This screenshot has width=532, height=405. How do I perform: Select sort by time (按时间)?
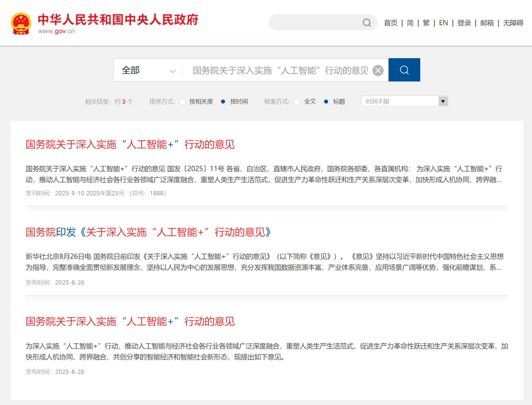[223, 102]
